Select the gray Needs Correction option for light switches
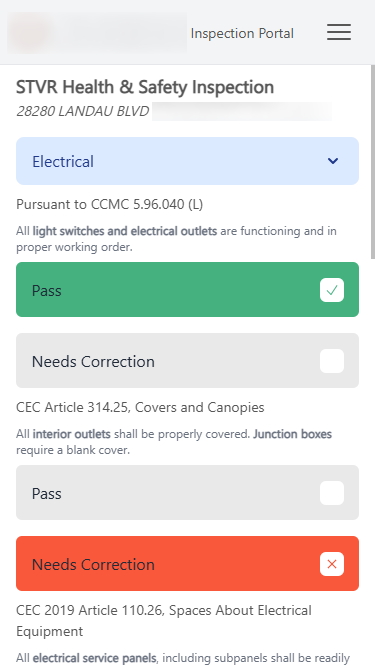 188,361
